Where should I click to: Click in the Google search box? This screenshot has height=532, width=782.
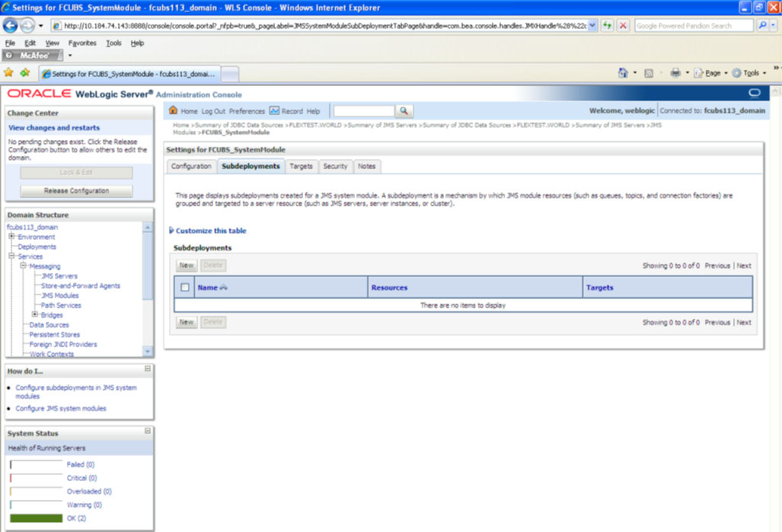point(694,25)
